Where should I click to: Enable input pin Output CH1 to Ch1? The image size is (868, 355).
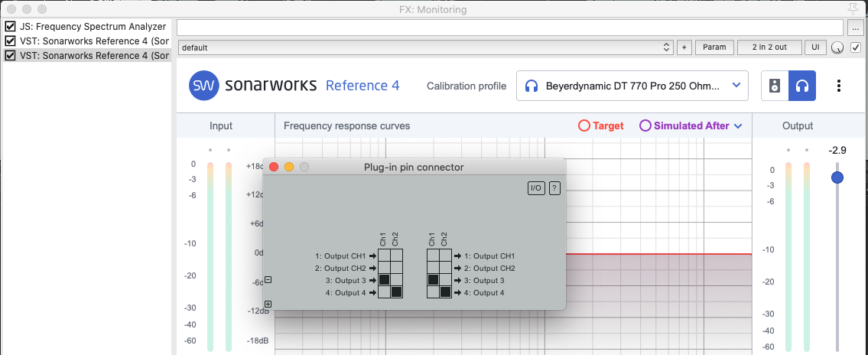click(x=384, y=256)
